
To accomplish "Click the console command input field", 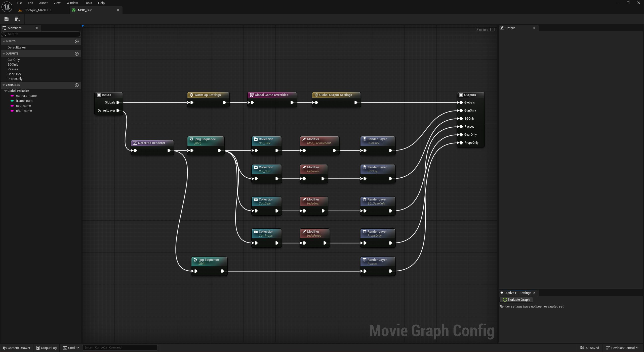I will click(x=120, y=347).
